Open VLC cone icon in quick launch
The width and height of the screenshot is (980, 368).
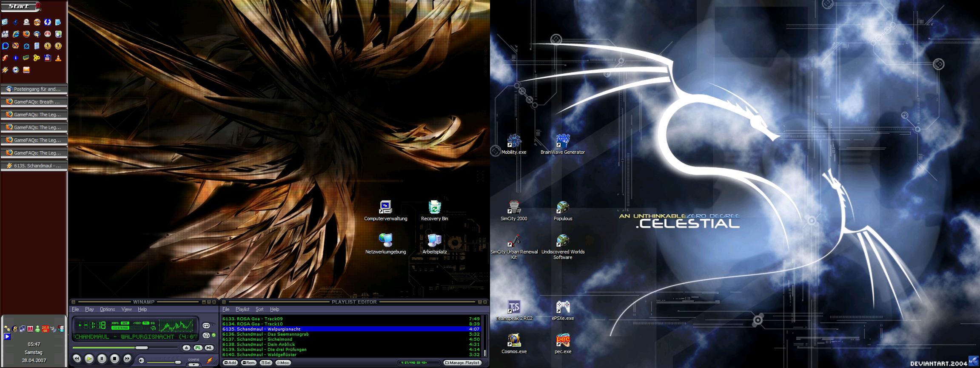click(58, 58)
